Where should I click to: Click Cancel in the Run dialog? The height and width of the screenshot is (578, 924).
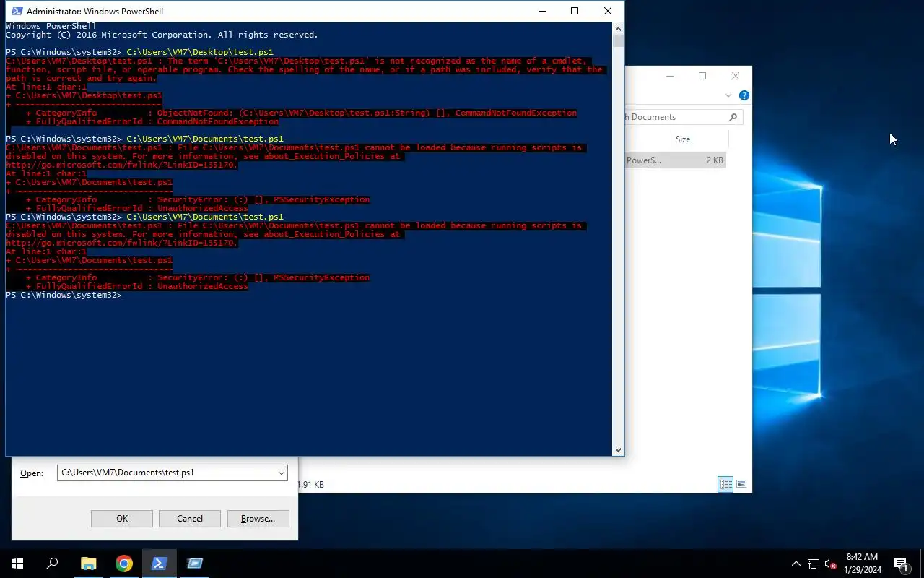(190, 519)
